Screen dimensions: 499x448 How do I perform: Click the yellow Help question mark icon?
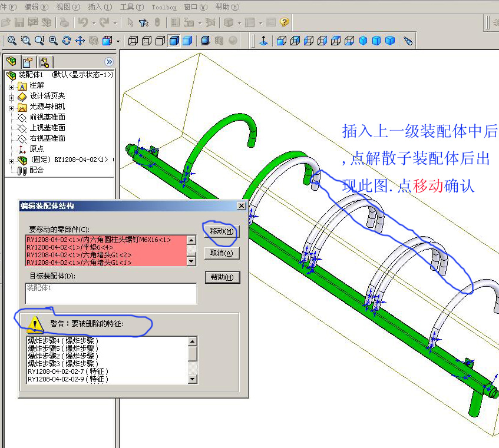[x=284, y=22]
